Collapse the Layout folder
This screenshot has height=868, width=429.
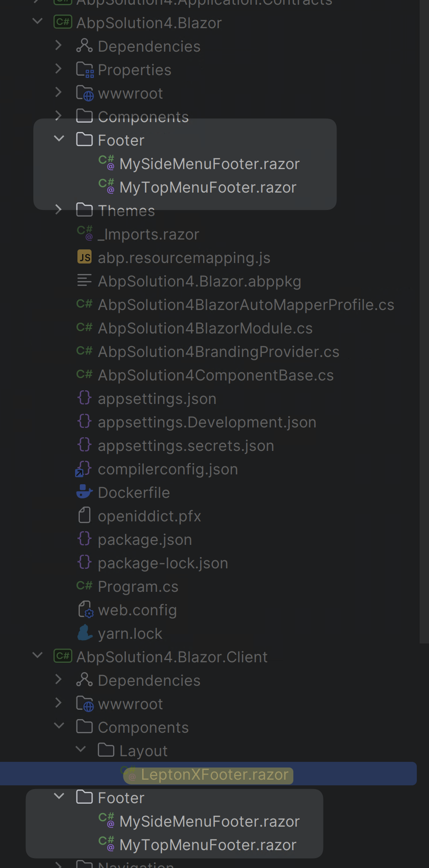coord(81,750)
